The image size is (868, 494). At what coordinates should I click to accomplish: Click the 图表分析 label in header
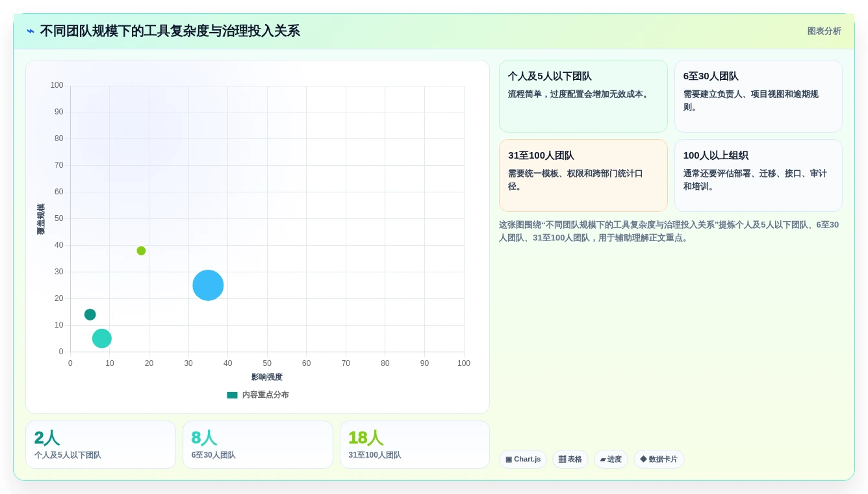point(824,31)
